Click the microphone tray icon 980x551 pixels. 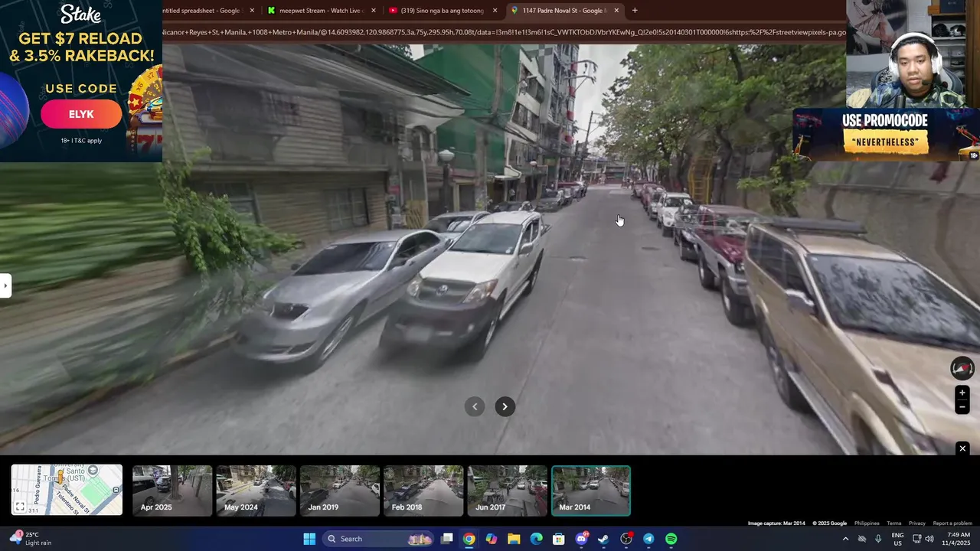pos(878,539)
